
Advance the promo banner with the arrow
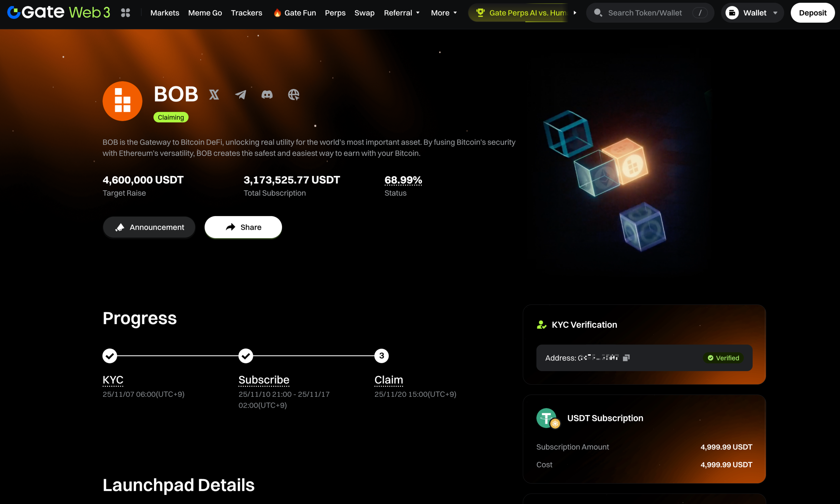(x=575, y=13)
